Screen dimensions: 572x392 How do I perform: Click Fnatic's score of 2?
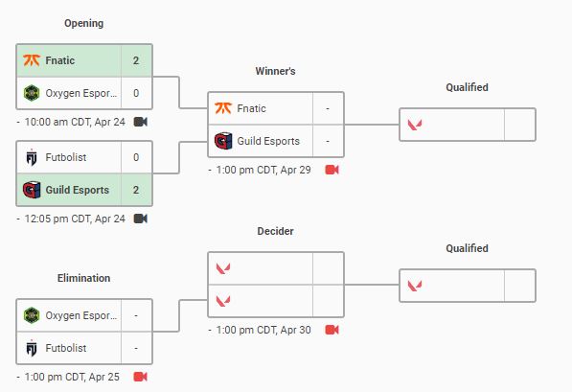[136, 60]
